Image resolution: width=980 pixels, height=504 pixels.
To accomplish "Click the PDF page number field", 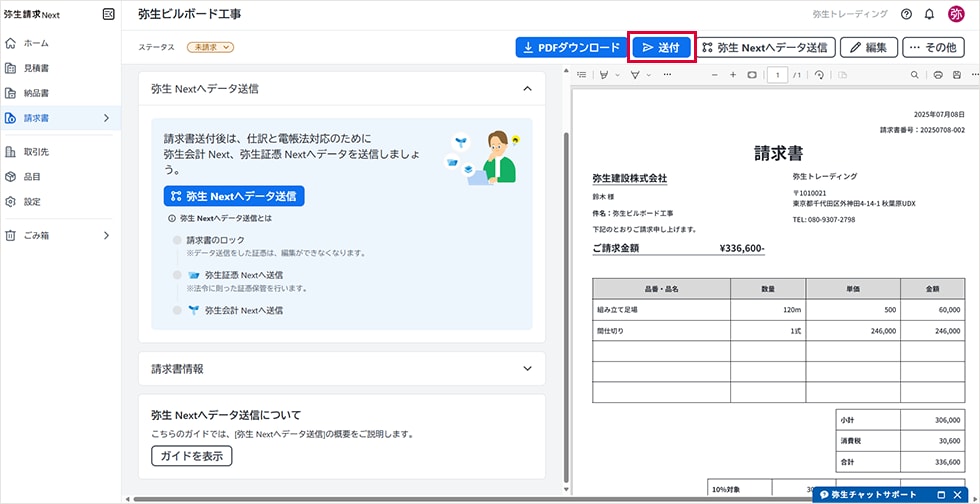I will point(777,75).
